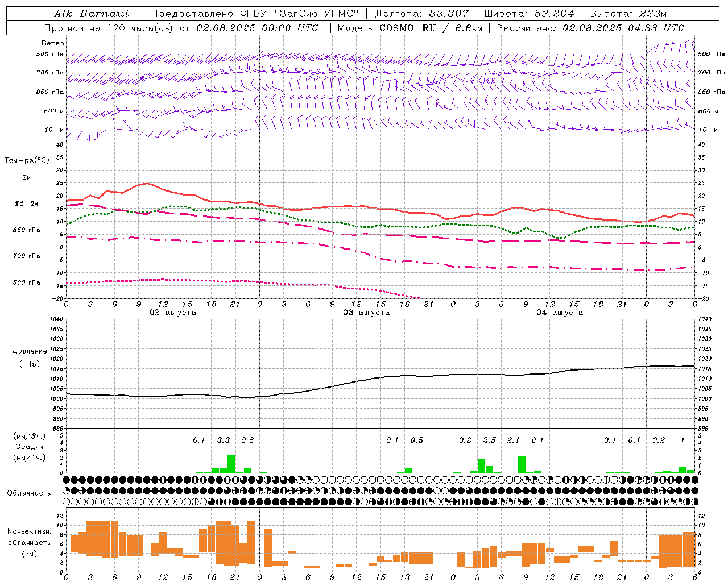Click the '04 августа' date label
The height and width of the screenshot is (582, 728).
[x=560, y=312]
